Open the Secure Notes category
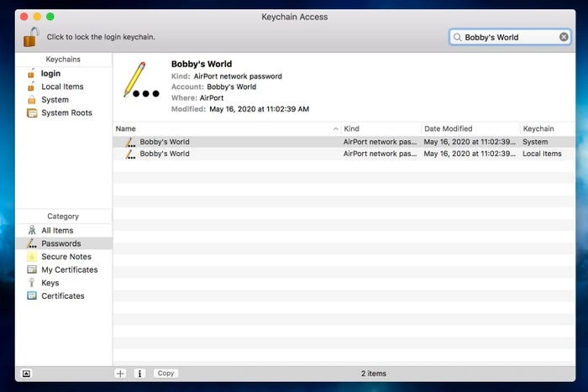This screenshot has height=392, width=588. (x=66, y=257)
